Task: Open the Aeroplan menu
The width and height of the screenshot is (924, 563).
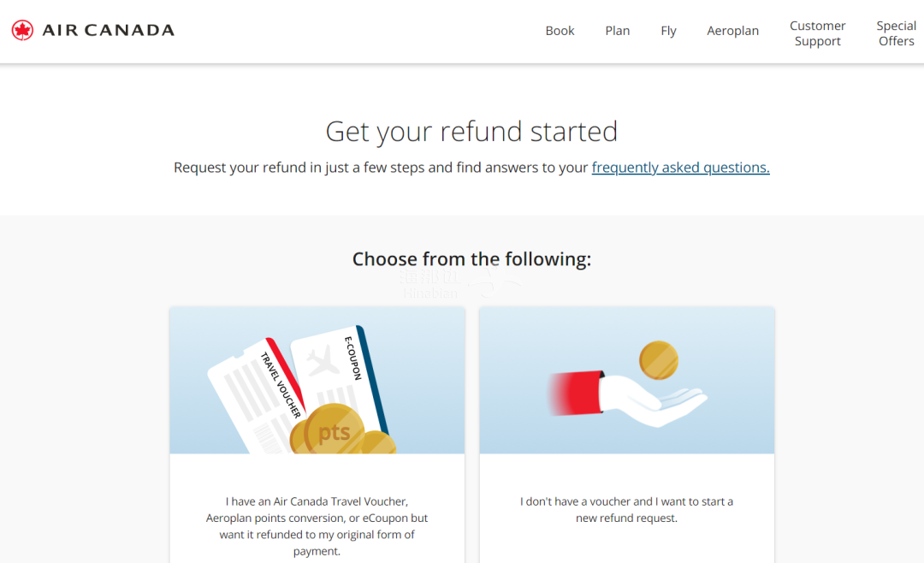Action: (x=732, y=31)
